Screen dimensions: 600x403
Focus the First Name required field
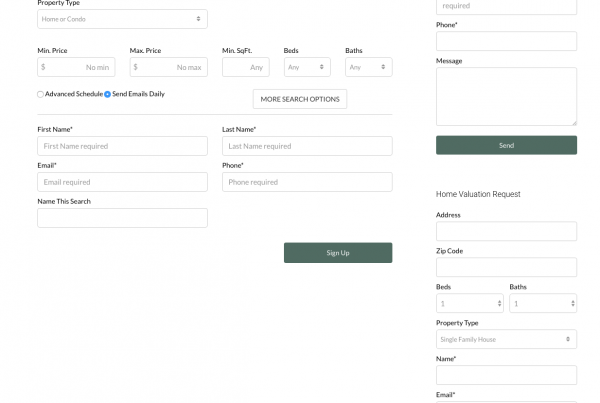pos(122,146)
